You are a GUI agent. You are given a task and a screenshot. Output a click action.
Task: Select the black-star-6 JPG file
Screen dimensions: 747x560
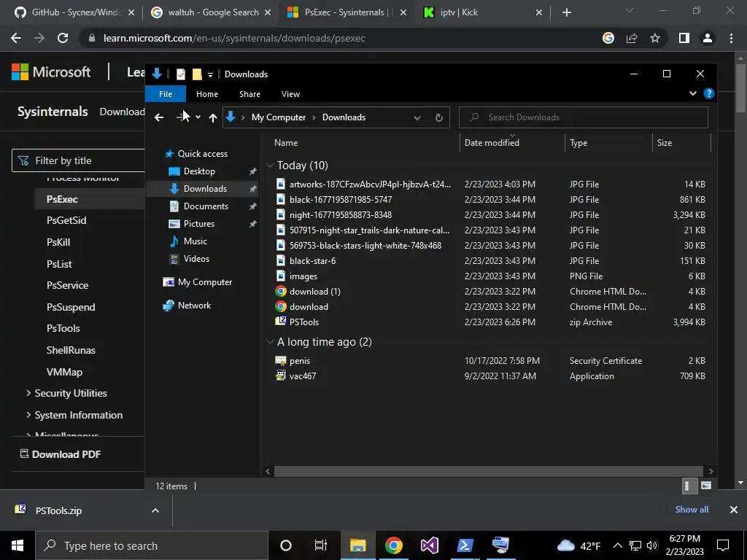pyautogui.click(x=312, y=261)
